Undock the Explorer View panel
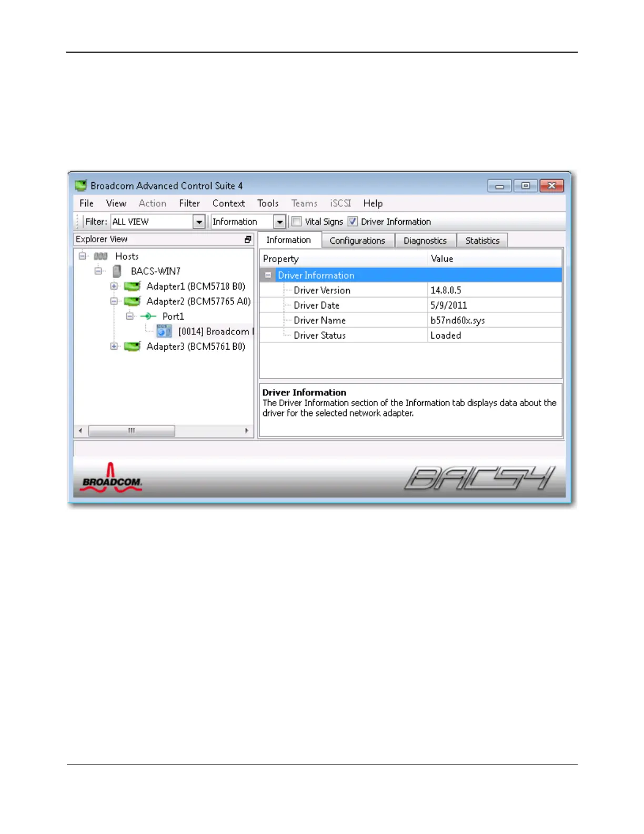The height and width of the screenshot is (834, 644). [248, 240]
